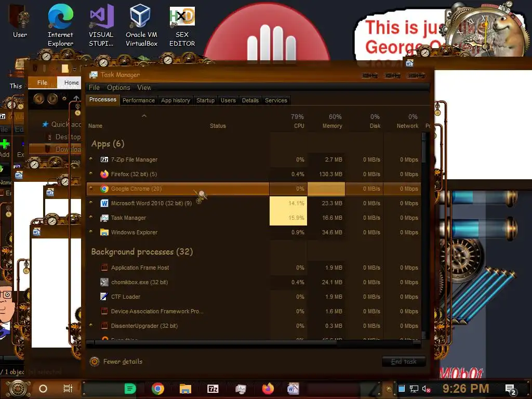Open the File menu in Task Manager

pyautogui.click(x=94, y=87)
